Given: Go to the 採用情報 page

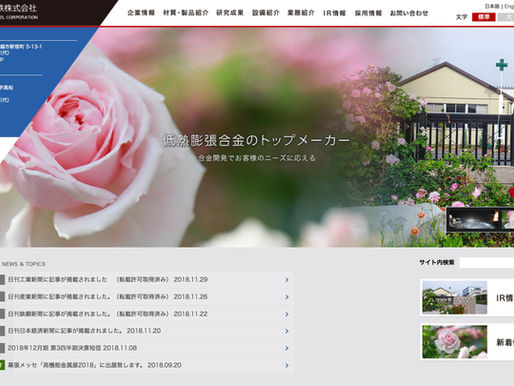Looking at the screenshot, I should [368, 13].
